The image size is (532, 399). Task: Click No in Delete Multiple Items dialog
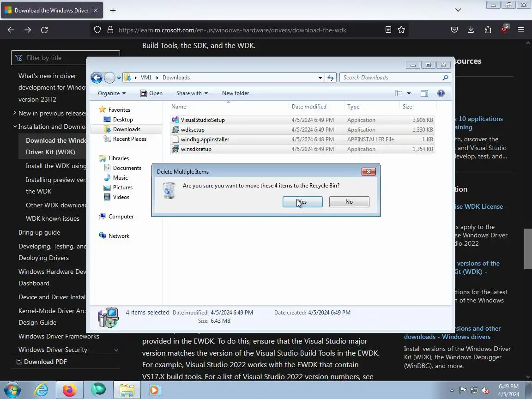[349, 201]
